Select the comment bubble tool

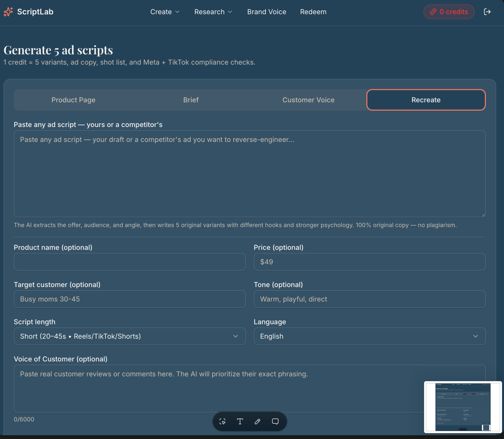pyautogui.click(x=275, y=421)
